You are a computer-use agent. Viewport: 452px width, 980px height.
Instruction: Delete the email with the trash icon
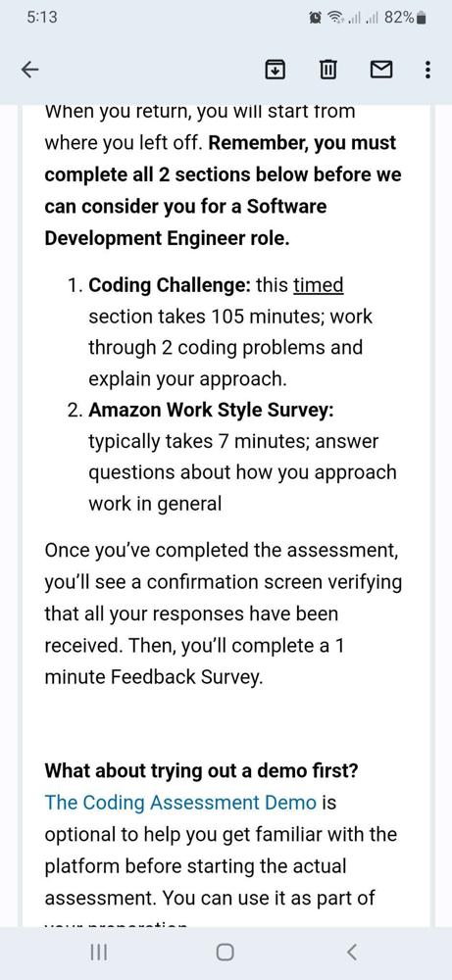[x=328, y=70]
